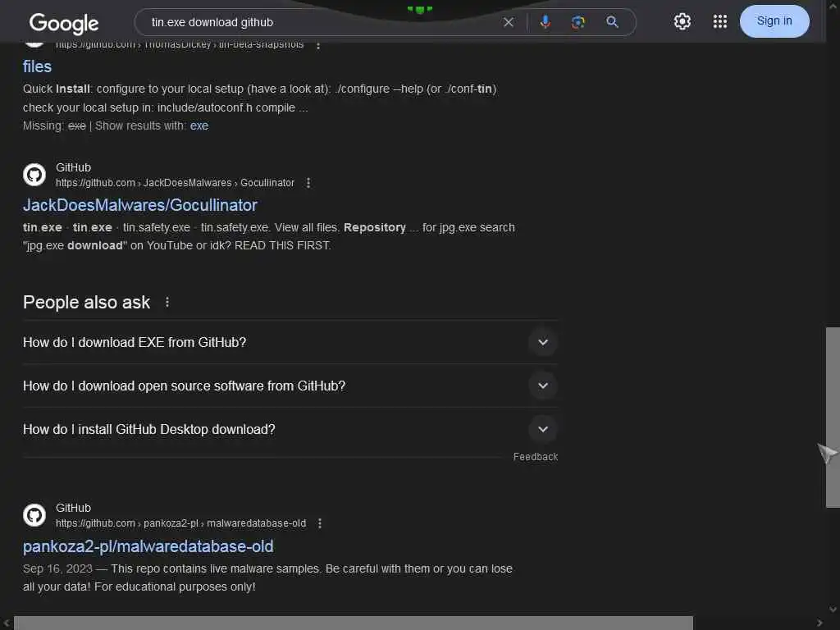Open the 'files' result title link
840x630 pixels.
(x=37, y=66)
